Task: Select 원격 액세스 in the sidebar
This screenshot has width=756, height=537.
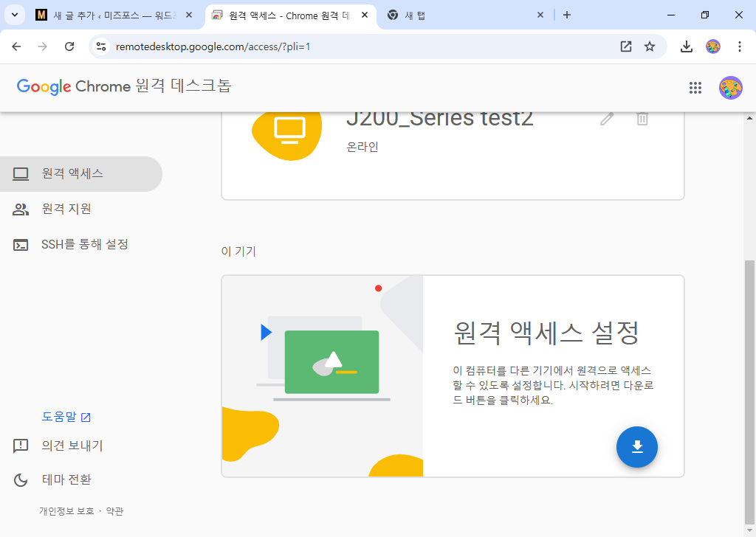Action: pos(80,173)
